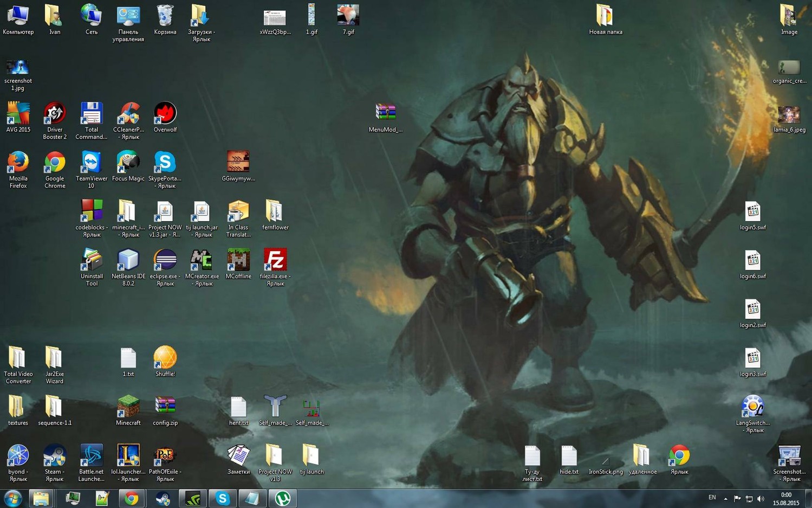Screen dimensions: 812x508
Task: Select the login5.swf file
Action: pos(752,212)
